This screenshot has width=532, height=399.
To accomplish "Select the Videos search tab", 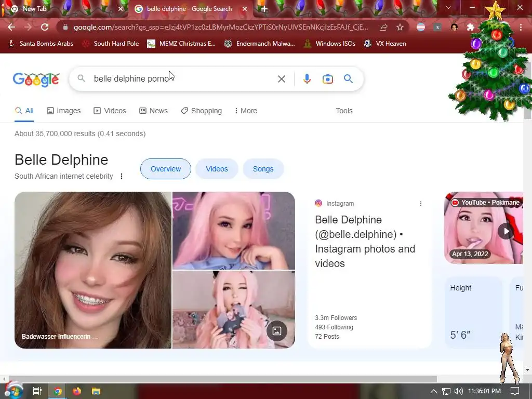I will [110, 111].
